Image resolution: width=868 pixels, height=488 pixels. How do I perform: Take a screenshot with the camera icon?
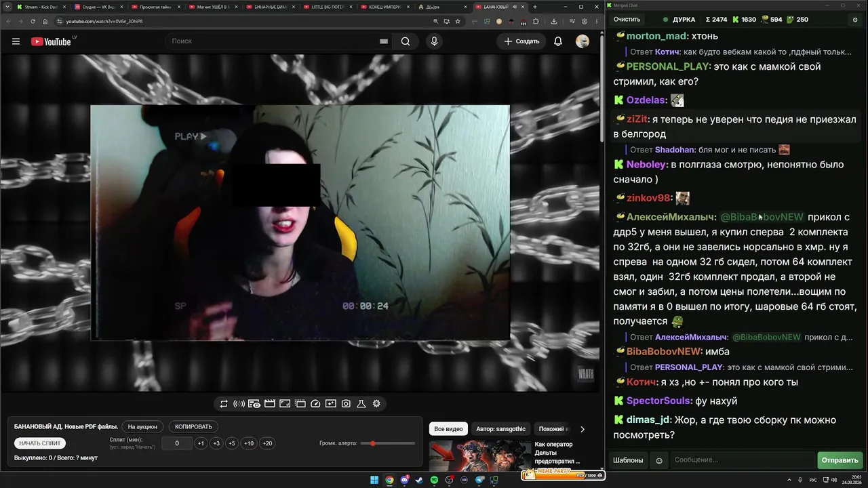pyautogui.click(x=346, y=404)
